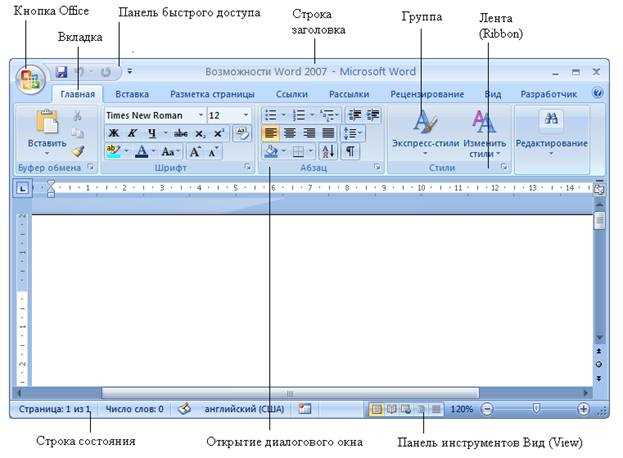Click the zoom slider handle
The image size is (623, 458).
536,408
